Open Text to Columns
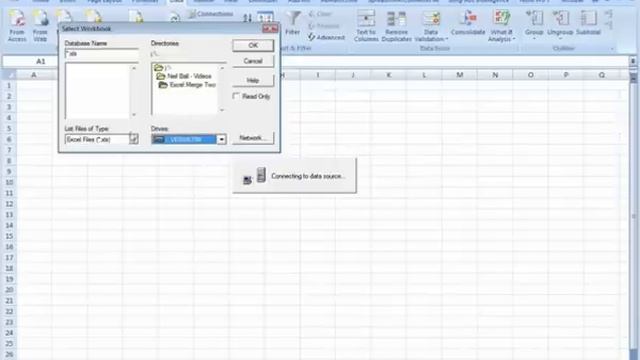Screen dimensions: 640x360 366,26
